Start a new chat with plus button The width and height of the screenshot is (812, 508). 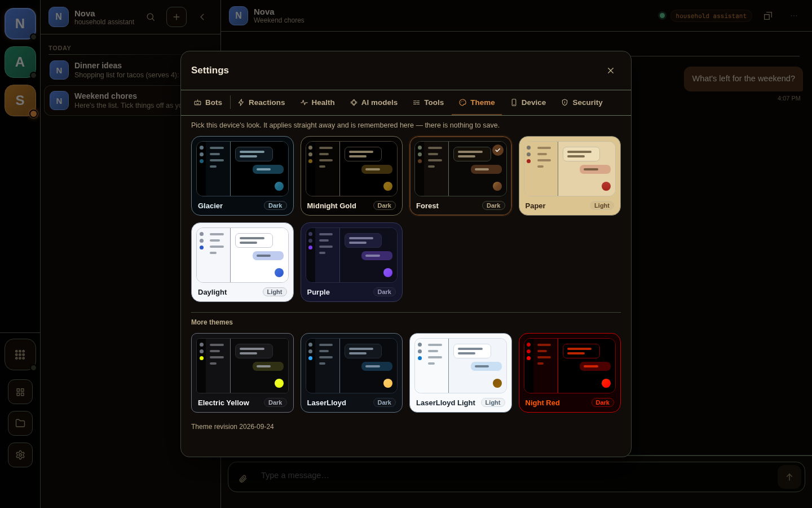tap(176, 17)
